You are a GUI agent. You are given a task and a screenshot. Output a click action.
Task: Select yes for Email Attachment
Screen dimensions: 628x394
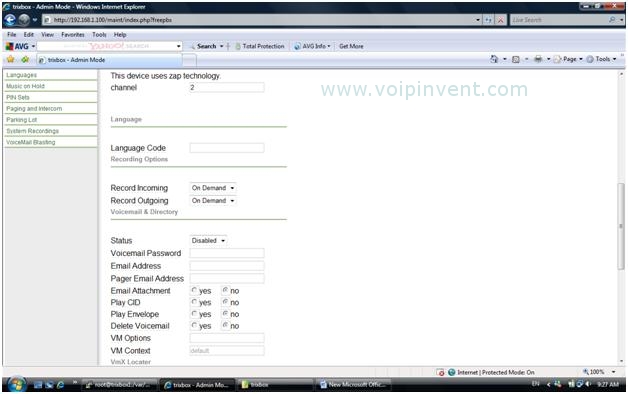click(194, 290)
